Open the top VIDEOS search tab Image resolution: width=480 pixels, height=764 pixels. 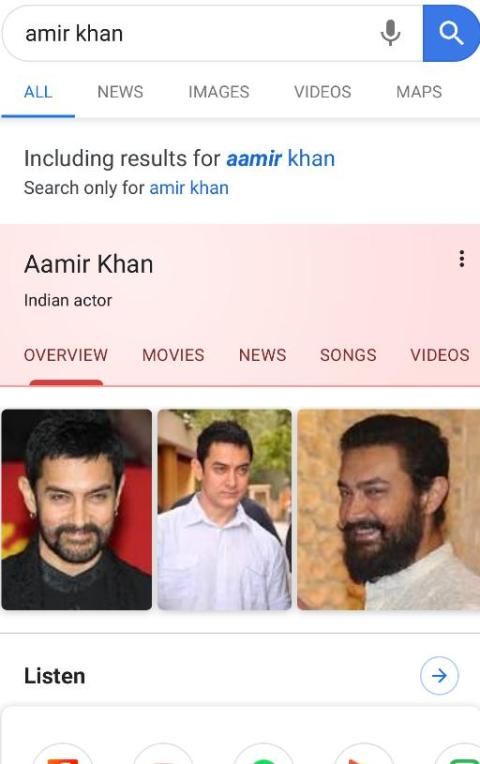(x=323, y=92)
